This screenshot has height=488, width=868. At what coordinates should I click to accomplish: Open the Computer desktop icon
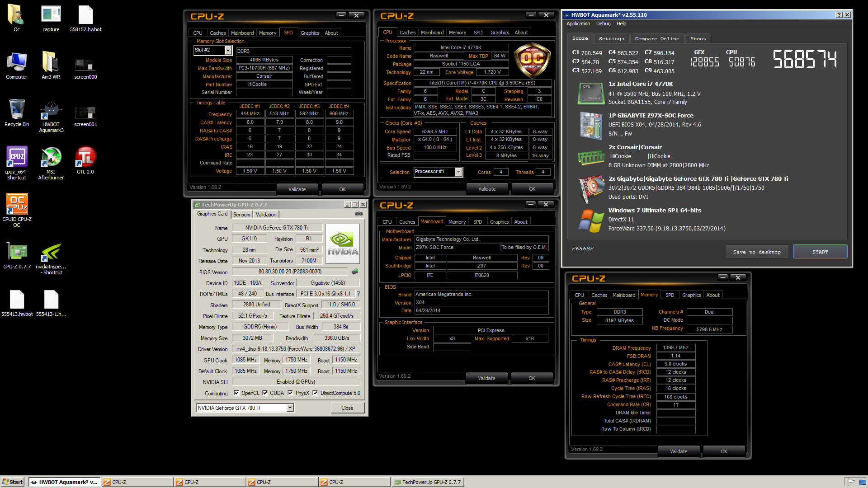point(16,66)
